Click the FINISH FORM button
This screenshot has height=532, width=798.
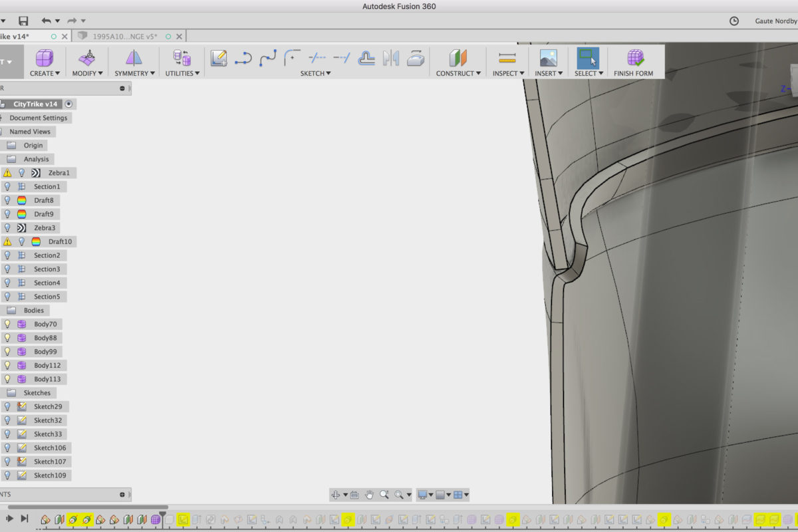point(633,62)
